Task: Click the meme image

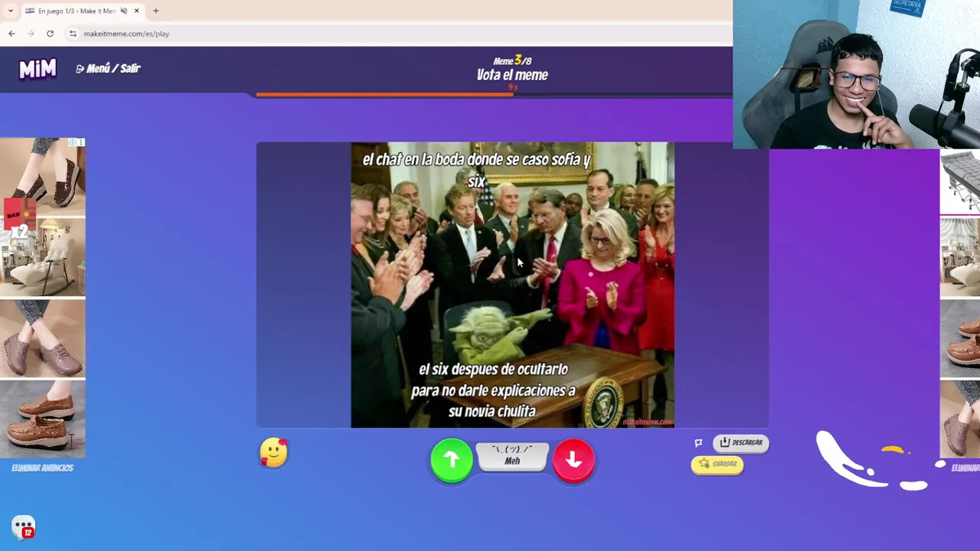Action: [x=512, y=285]
